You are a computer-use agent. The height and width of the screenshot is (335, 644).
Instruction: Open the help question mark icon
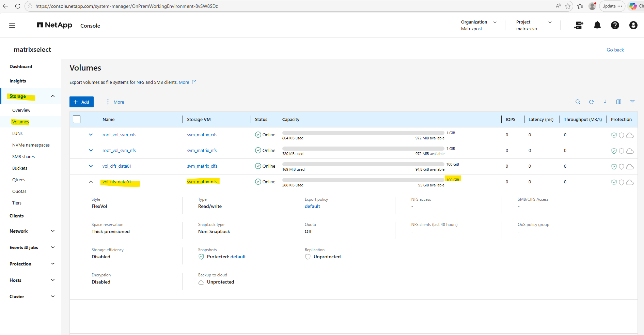pyautogui.click(x=615, y=26)
